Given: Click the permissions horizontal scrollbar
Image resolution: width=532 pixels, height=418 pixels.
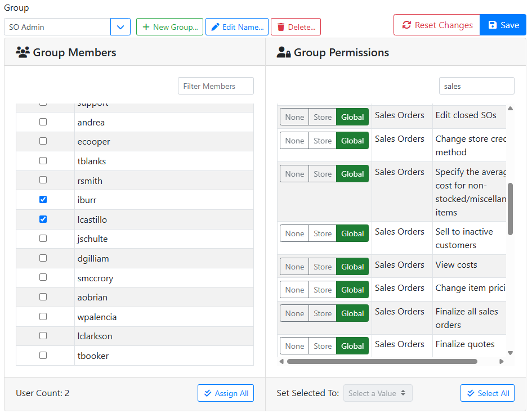Looking at the screenshot, I should (x=382, y=362).
